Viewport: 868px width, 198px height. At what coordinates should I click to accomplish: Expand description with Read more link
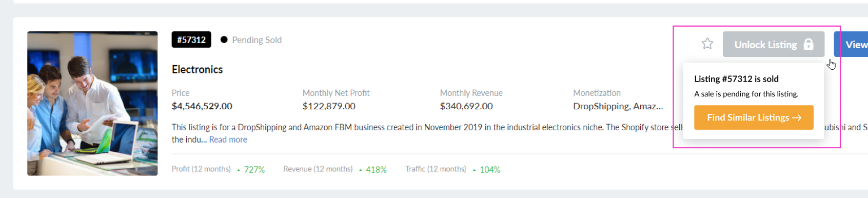pos(228,140)
